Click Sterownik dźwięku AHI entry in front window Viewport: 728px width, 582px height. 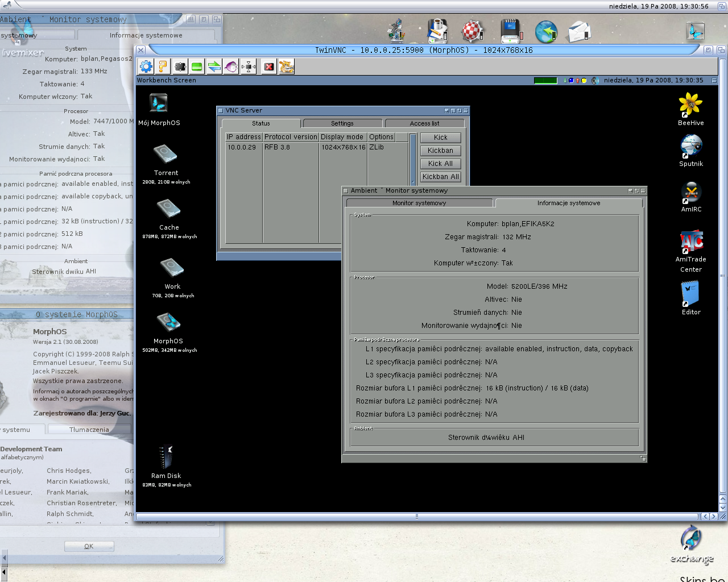[486, 438]
